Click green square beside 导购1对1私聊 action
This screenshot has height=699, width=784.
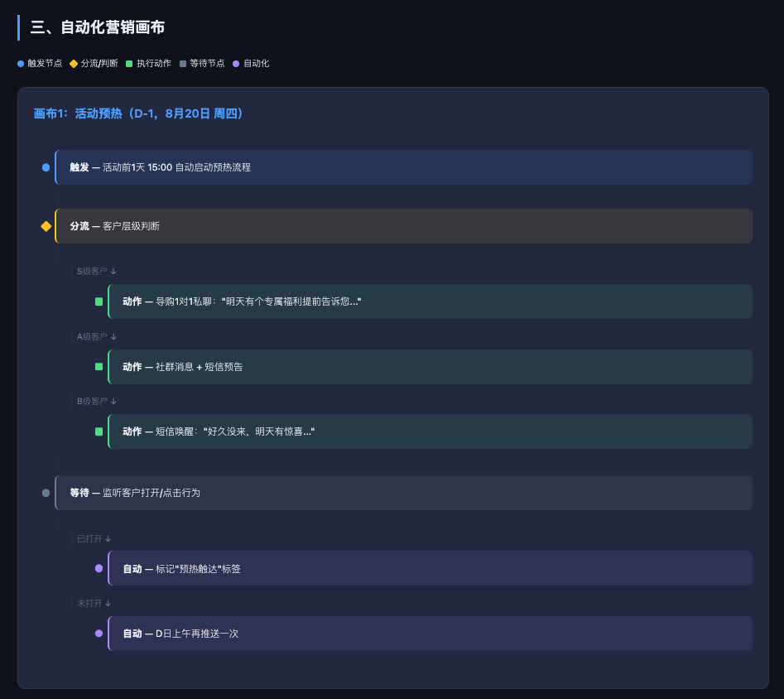99,301
